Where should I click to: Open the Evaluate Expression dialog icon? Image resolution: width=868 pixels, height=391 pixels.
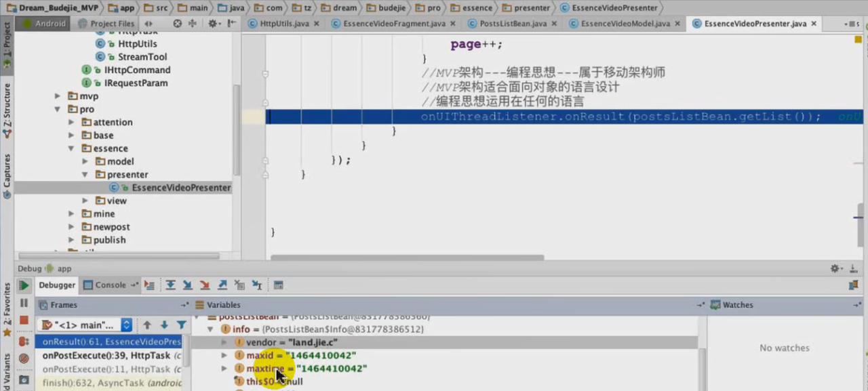coord(278,285)
